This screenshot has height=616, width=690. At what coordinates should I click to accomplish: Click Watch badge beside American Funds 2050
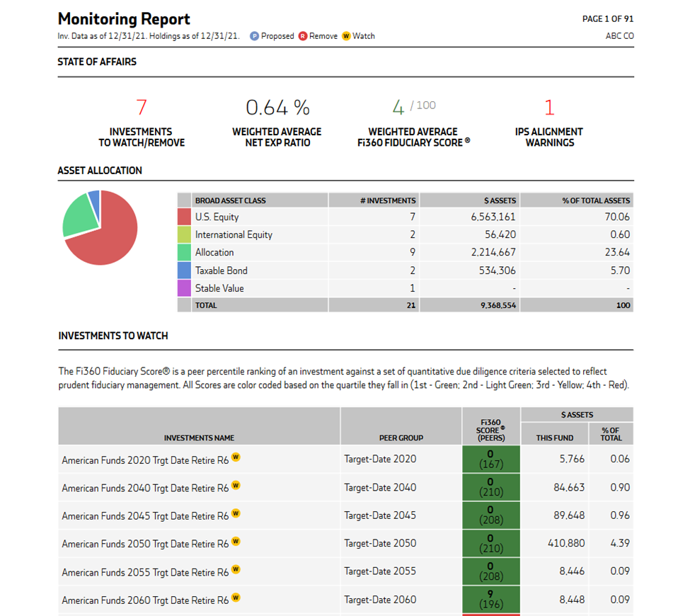(236, 542)
